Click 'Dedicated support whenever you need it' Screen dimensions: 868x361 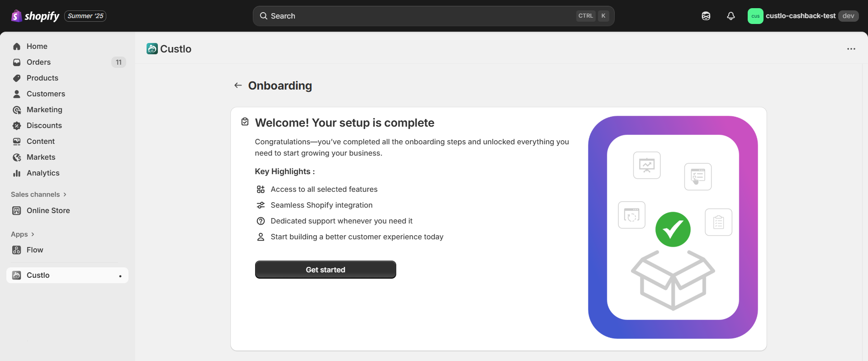342,221
